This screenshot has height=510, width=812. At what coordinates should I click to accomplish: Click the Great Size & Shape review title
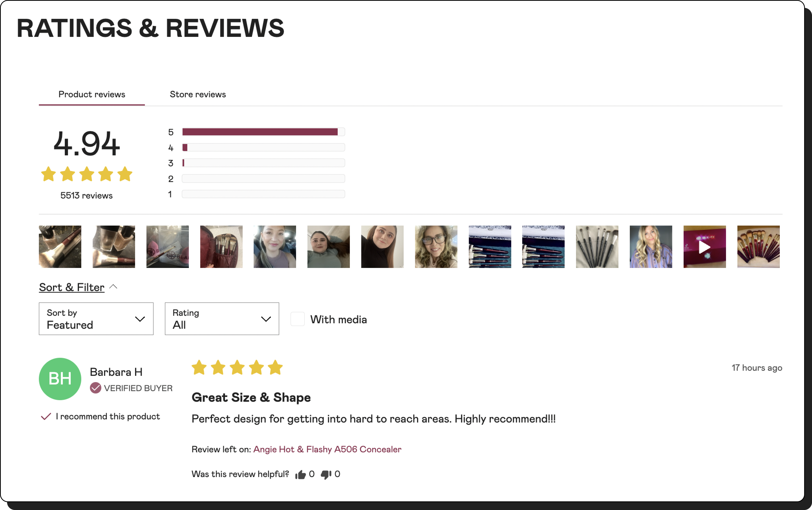point(251,397)
